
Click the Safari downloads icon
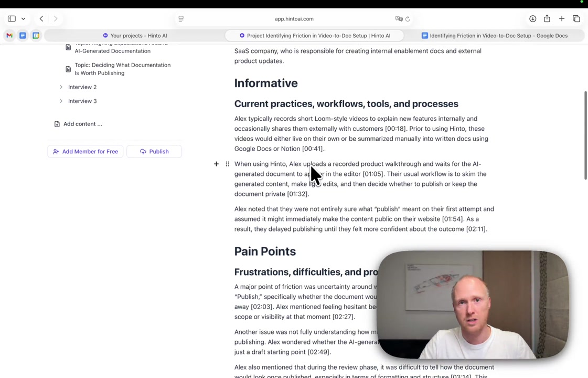tap(532, 19)
